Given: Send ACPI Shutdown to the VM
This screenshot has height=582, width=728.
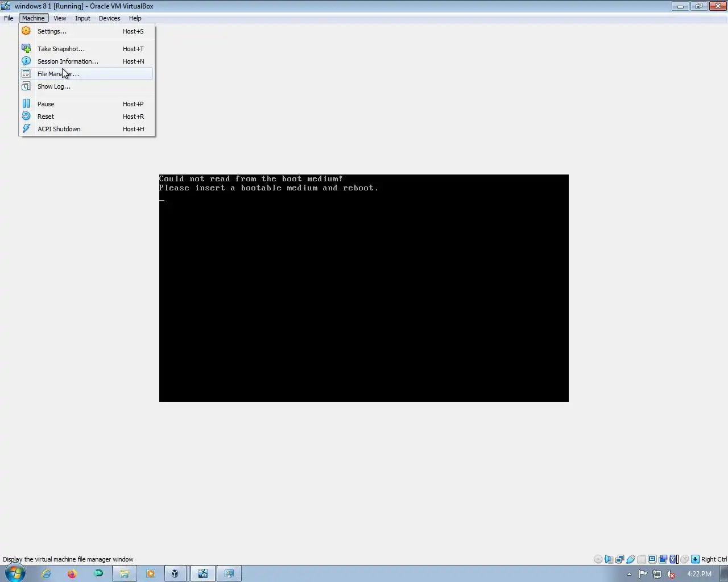Looking at the screenshot, I should [x=86, y=129].
